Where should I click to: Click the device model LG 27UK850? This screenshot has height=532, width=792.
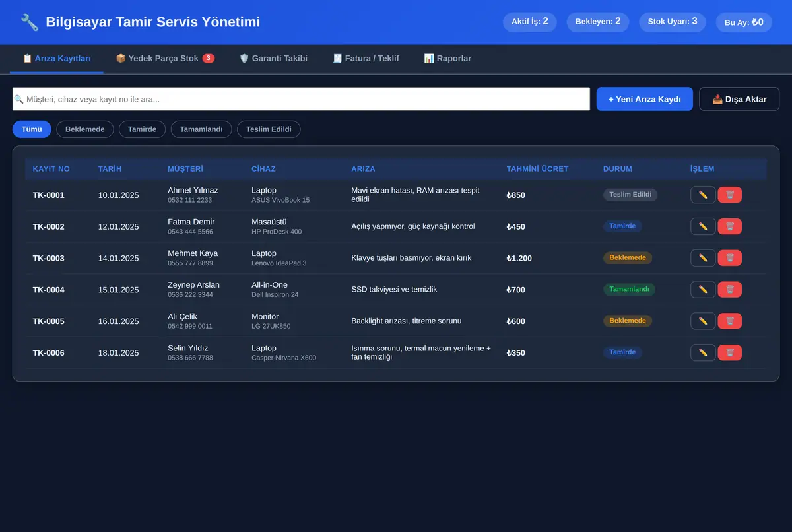[x=271, y=326]
